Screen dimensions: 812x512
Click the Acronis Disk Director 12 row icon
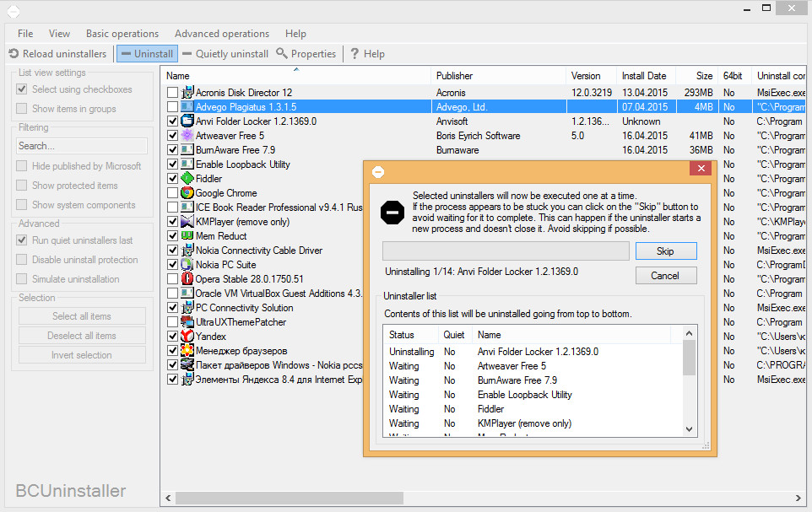[x=187, y=93]
